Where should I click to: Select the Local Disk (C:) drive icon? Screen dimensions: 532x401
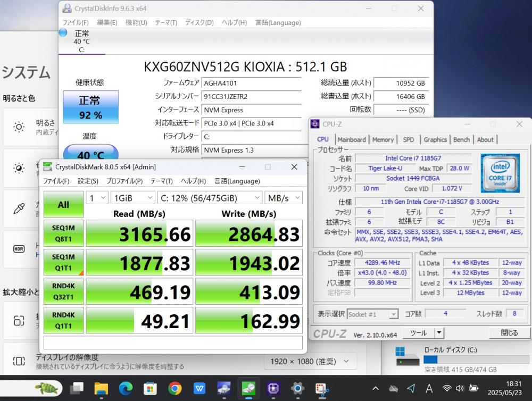coord(407,356)
